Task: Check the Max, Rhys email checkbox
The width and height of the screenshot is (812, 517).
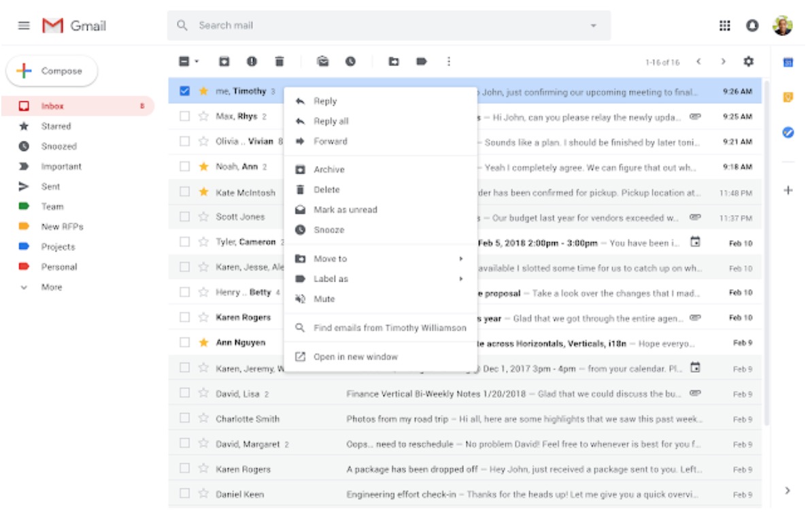Action: point(184,116)
